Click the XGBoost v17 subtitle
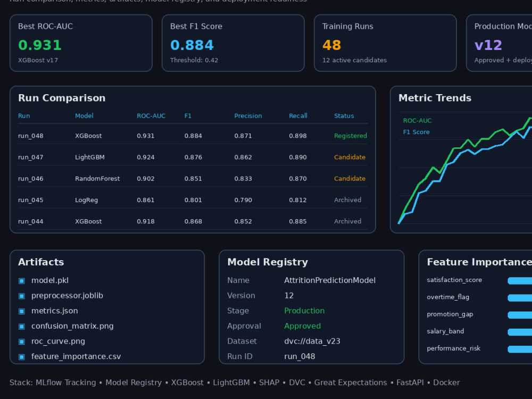Image resolution: width=532 pixels, height=399 pixels. coord(38,60)
